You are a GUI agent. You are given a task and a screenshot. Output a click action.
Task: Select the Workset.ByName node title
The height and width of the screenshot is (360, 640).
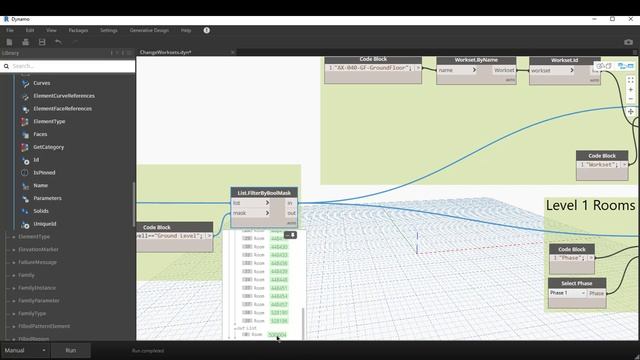click(x=476, y=60)
